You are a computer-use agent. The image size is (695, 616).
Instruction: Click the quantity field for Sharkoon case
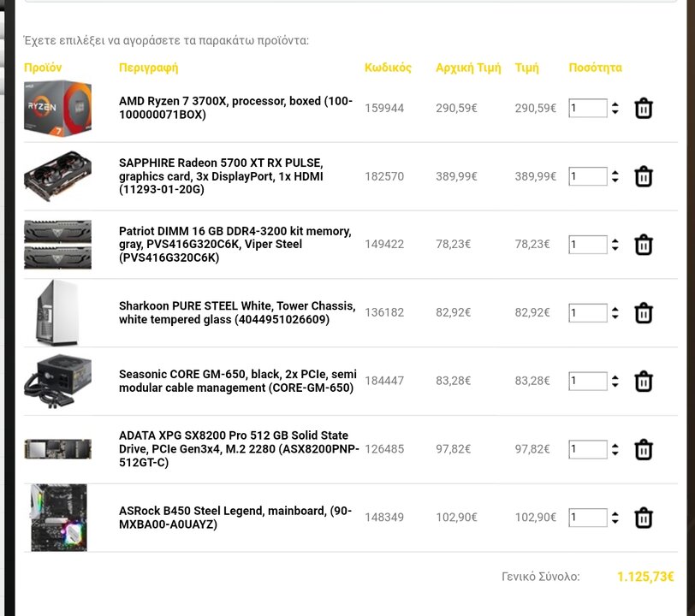point(588,313)
